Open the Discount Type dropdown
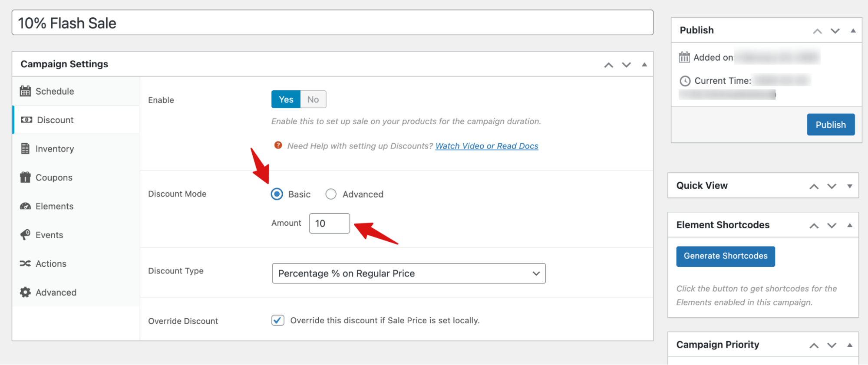The width and height of the screenshot is (868, 365). click(x=408, y=273)
